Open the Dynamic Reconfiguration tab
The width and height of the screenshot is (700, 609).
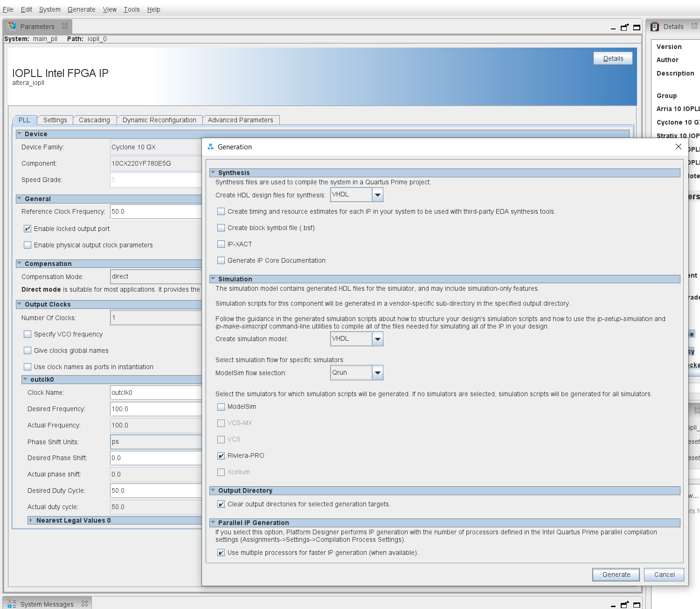coord(159,120)
